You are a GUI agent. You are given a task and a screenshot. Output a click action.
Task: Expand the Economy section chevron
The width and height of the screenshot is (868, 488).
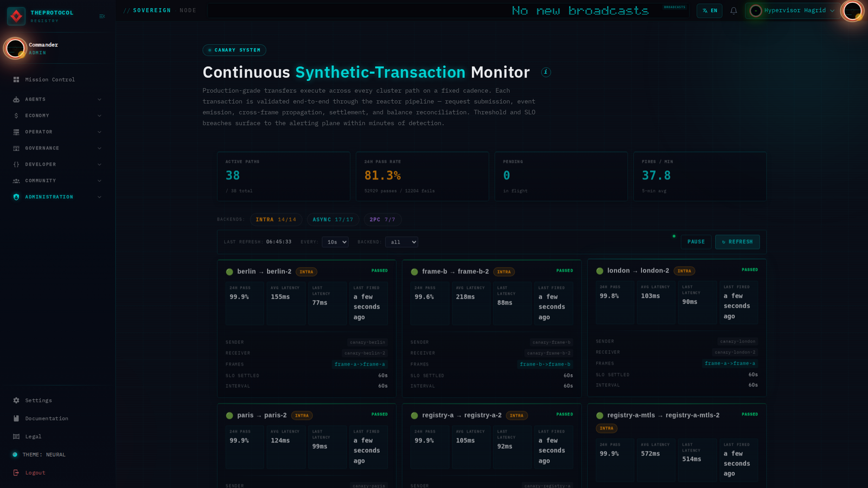(x=99, y=115)
